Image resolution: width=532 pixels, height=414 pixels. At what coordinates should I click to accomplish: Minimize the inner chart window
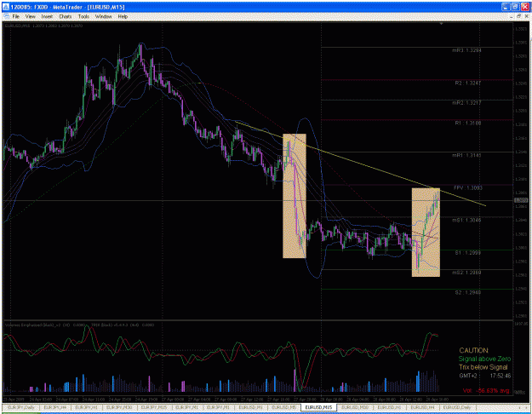pyautogui.click(x=512, y=16)
